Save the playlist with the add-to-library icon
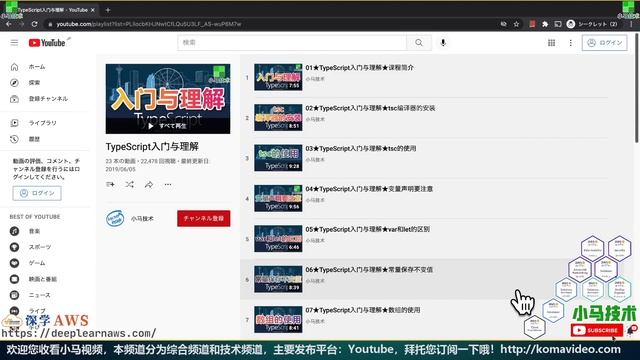Image resolution: width=640 pixels, height=360 pixels. [110, 184]
